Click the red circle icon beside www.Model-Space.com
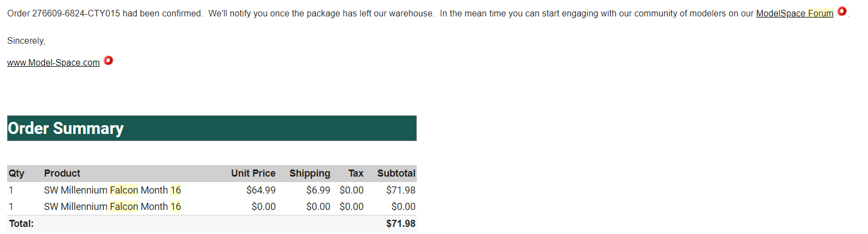 108,61
